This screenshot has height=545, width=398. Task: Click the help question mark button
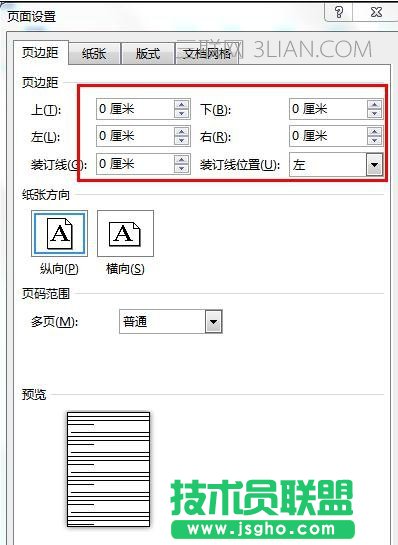coord(339,13)
